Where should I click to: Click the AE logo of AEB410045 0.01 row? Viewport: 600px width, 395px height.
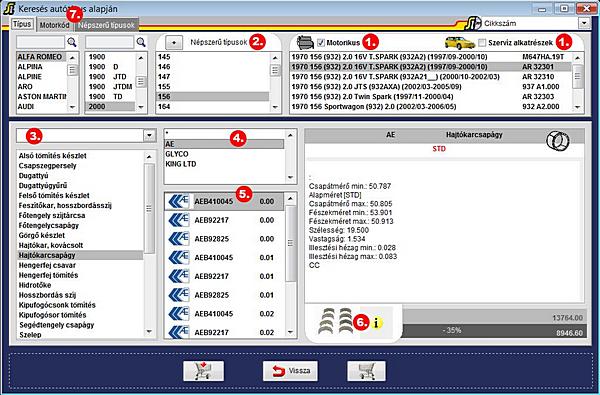click(179, 258)
